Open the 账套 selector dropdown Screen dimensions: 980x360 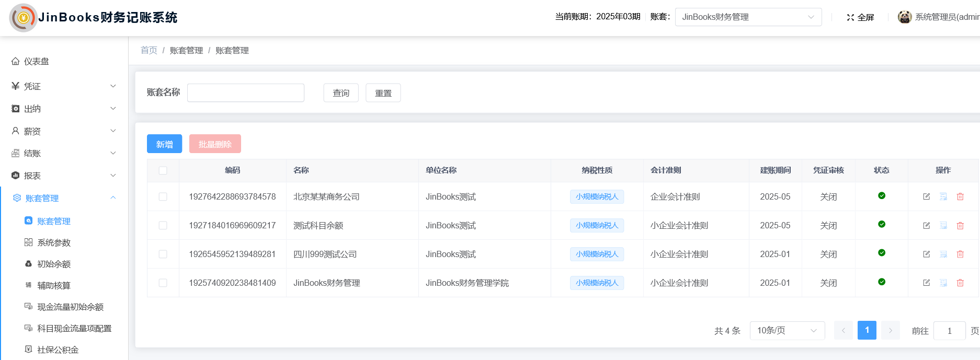pyautogui.click(x=748, y=17)
